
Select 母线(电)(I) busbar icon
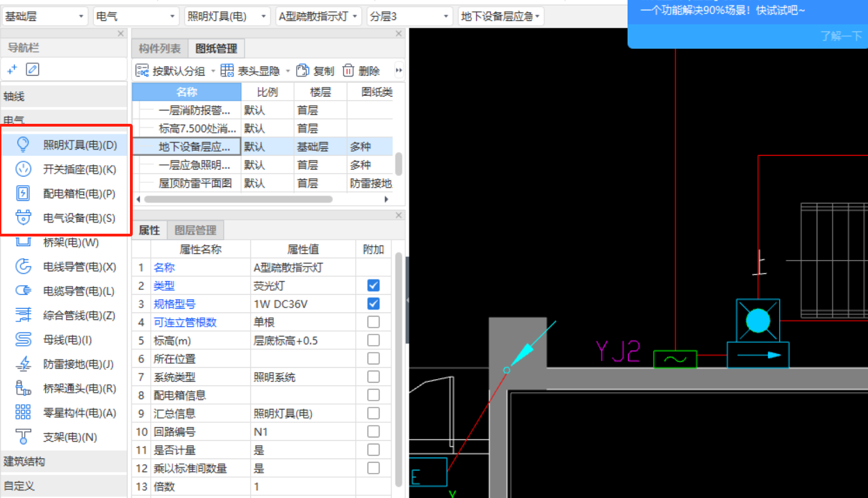tap(23, 339)
